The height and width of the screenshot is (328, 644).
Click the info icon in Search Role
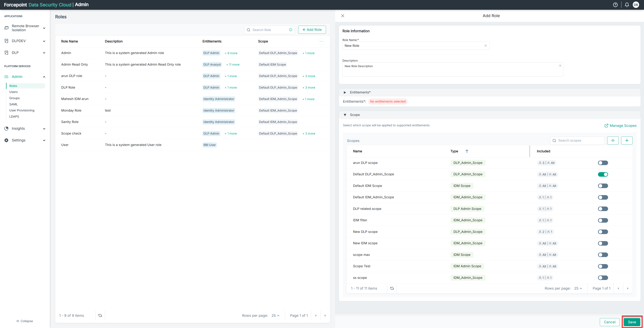[291, 30]
